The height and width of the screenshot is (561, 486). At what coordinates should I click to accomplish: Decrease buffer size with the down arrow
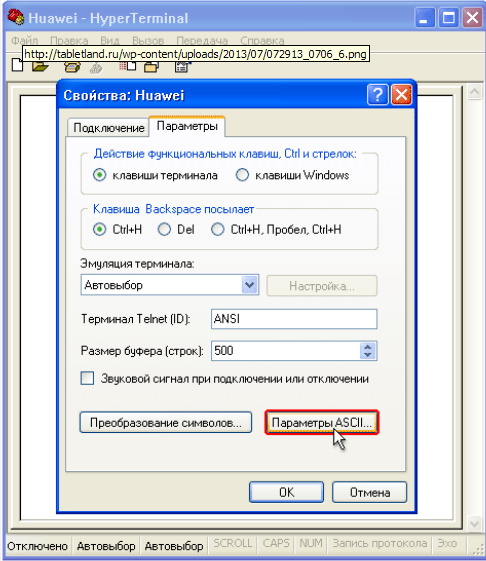pyautogui.click(x=368, y=355)
